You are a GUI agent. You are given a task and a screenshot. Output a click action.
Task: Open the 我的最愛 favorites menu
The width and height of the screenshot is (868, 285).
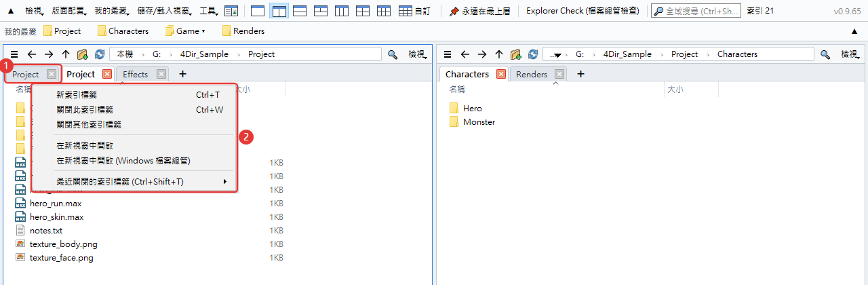tap(113, 11)
